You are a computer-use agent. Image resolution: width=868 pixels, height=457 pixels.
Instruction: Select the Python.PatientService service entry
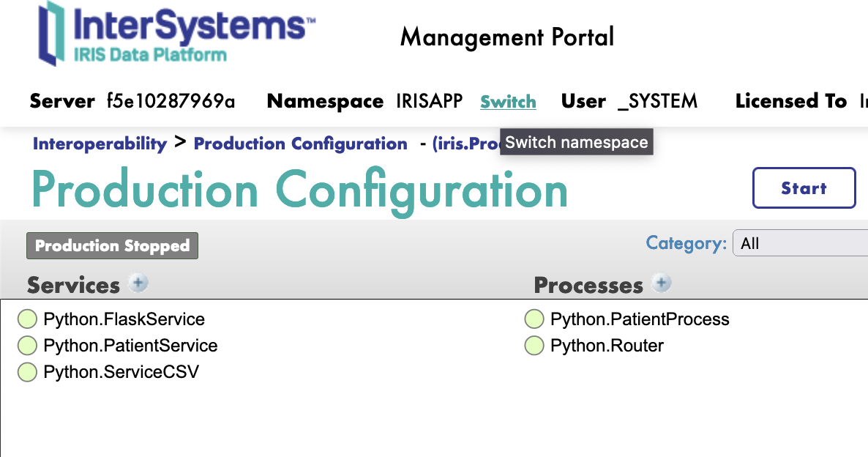[130, 345]
